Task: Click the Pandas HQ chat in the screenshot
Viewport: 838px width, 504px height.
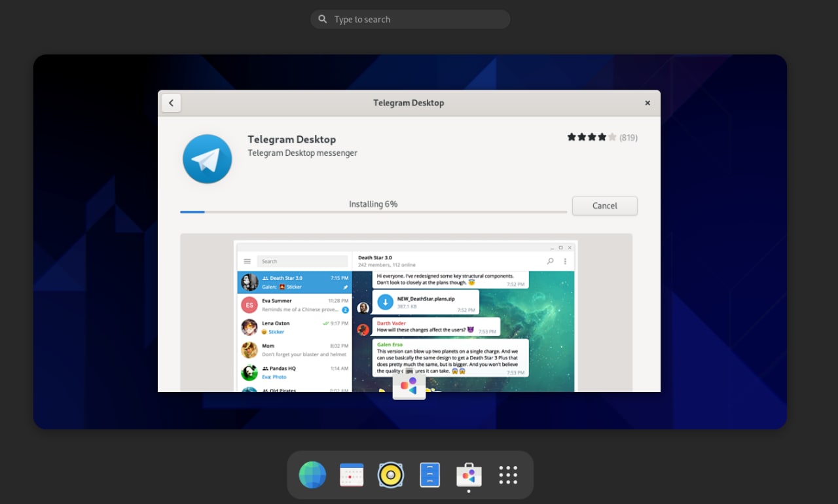Action: coord(295,372)
